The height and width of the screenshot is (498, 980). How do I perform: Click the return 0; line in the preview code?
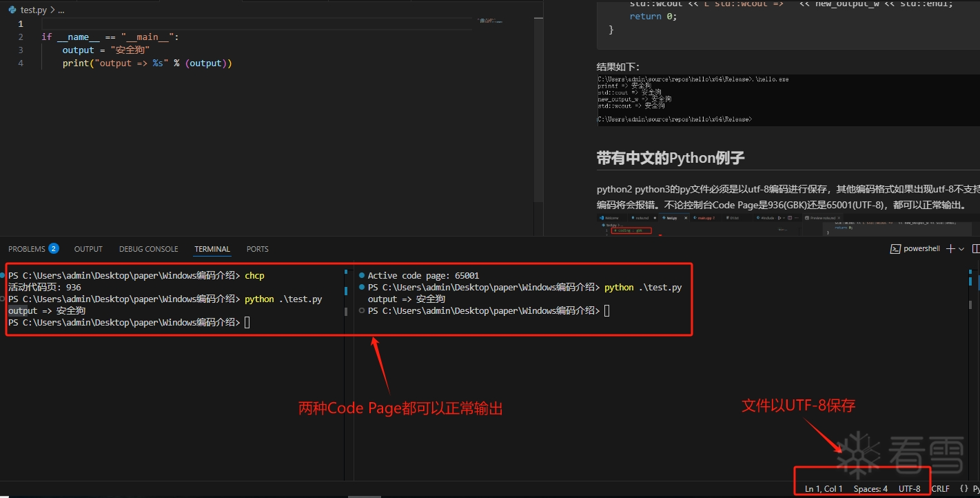coord(653,17)
